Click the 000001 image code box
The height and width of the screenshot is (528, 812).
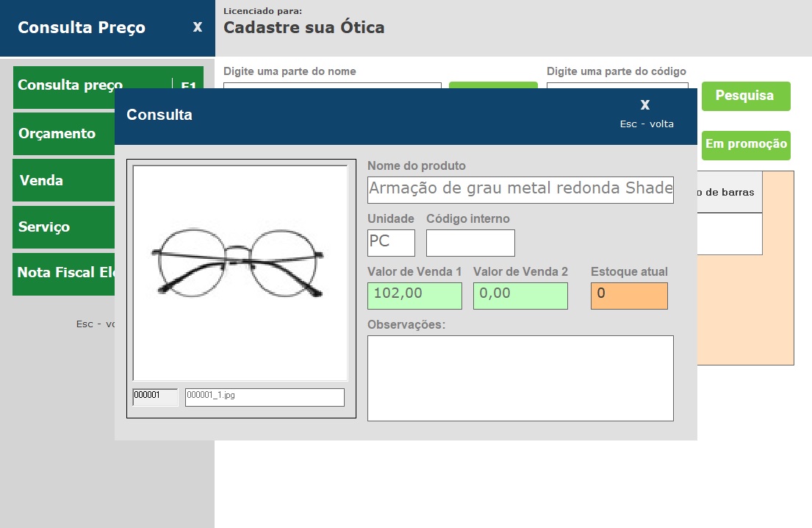coord(155,397)
